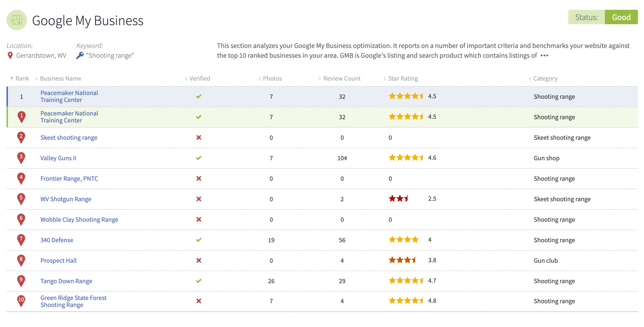Screen dimensions: 644x327
Task: Click map pin marker number 10
Action: point(21,301)
